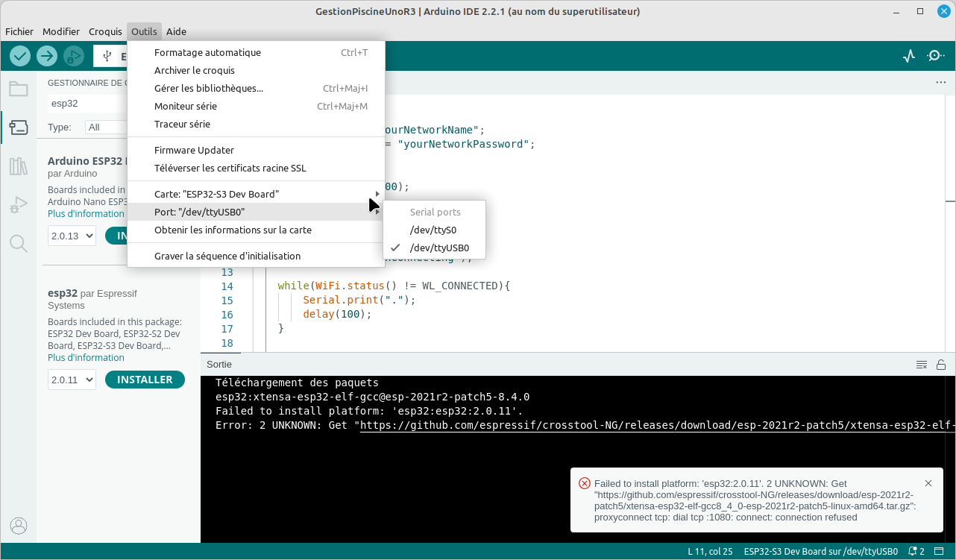
Task: Open esp32 version 2.0.11 dropdown
Action: coord(72,380)
